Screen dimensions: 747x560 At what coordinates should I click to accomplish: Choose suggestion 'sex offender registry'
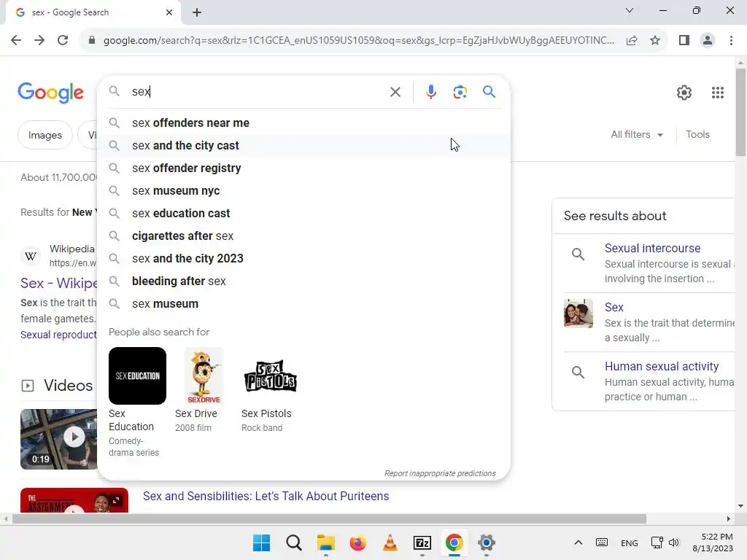pos(303,168)
